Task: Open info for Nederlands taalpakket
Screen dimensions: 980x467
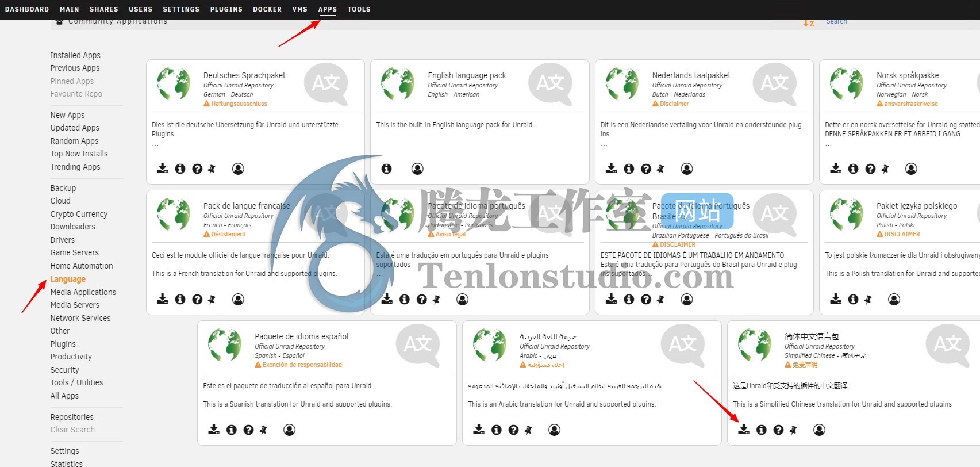Action: point(629,169)
